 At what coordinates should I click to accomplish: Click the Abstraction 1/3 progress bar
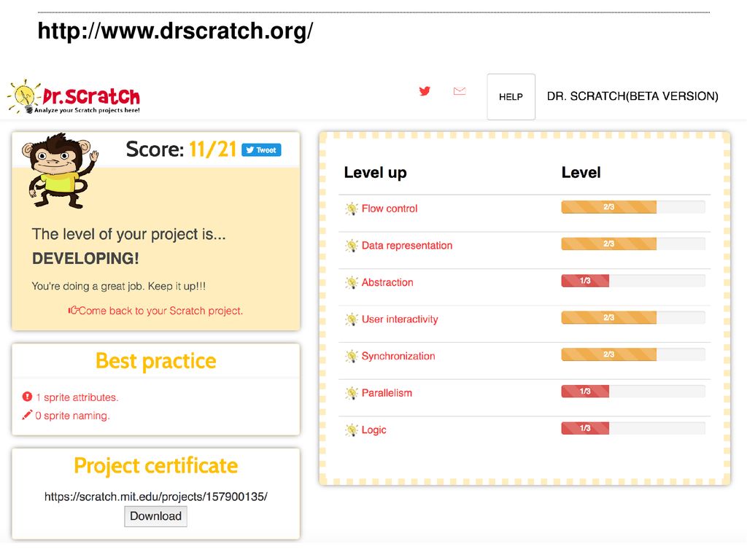tap(633, 281)
